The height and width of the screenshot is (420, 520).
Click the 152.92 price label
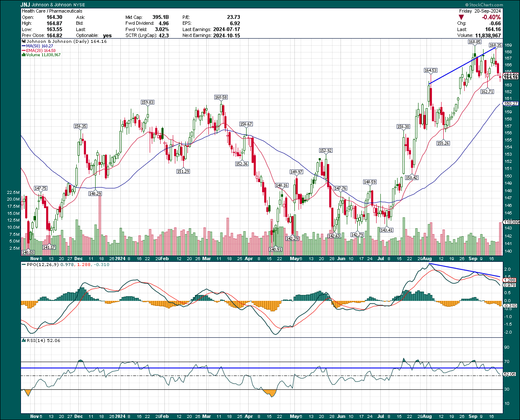[x=326, y=150]
